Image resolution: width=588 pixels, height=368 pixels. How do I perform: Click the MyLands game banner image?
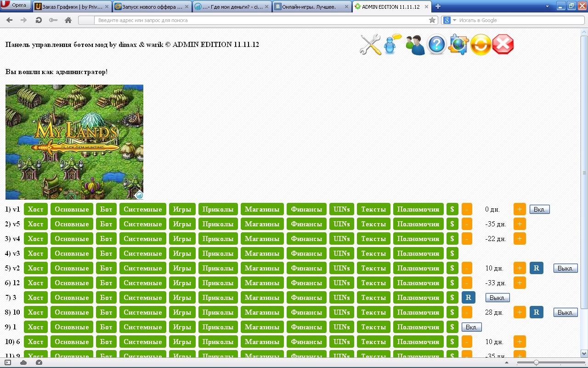74,142
